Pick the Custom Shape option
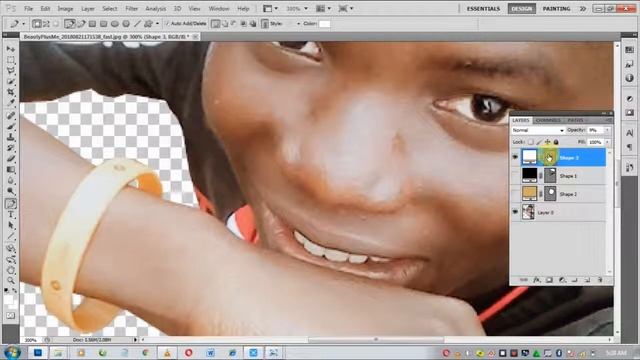 click(x=149, y=24)
